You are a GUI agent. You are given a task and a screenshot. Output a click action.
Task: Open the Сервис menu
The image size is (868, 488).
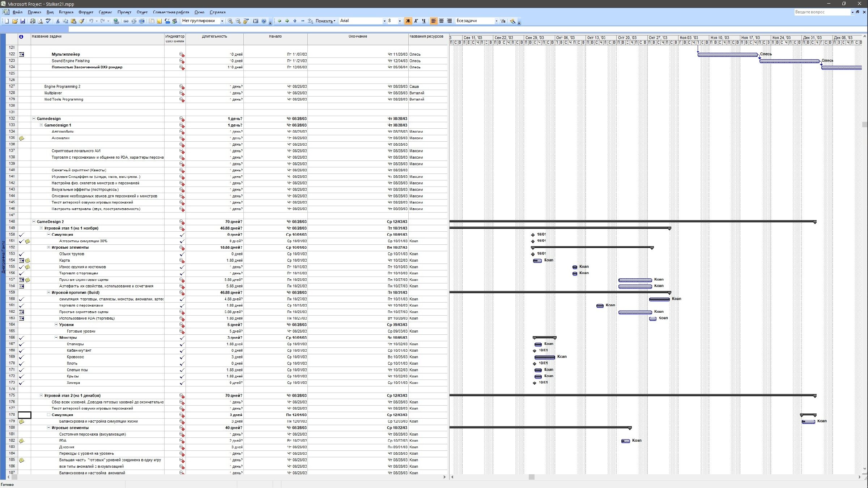pyautogui.click(x=105, y=12)
